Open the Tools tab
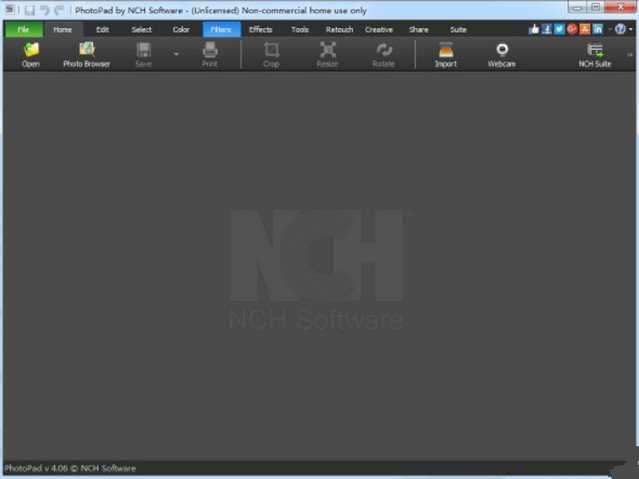 click(x=300, y=29)
